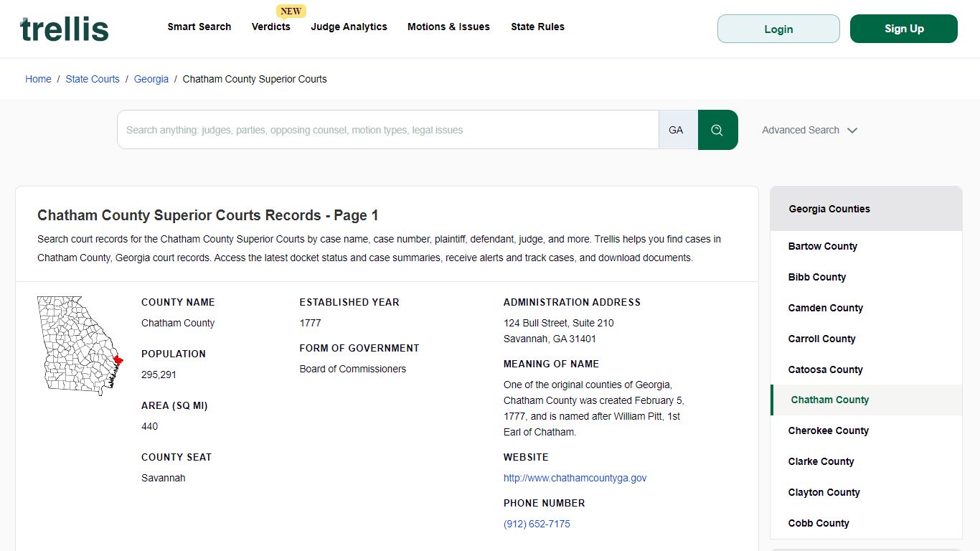980x551 pixels.
Task: Click the established year 1777
Action: point(310,323)
